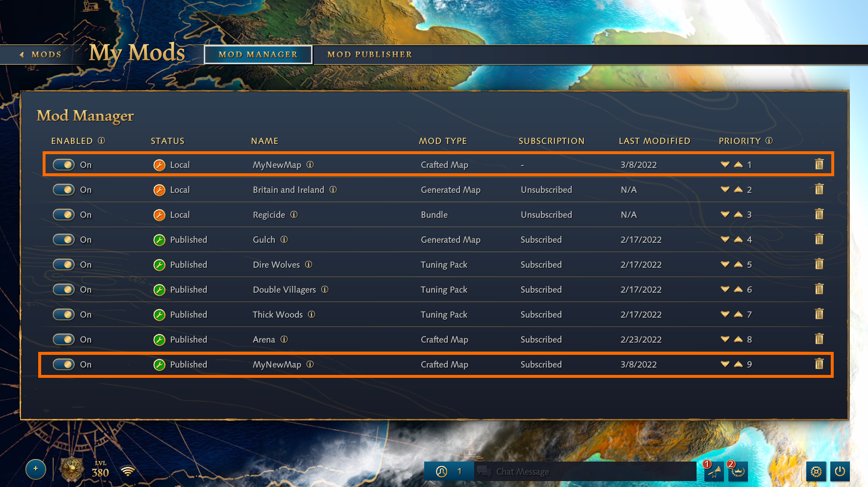868x487 pixels.
Task: Raise Britain and Ireland priority with up arrow
Action: [x=738, y=189]
